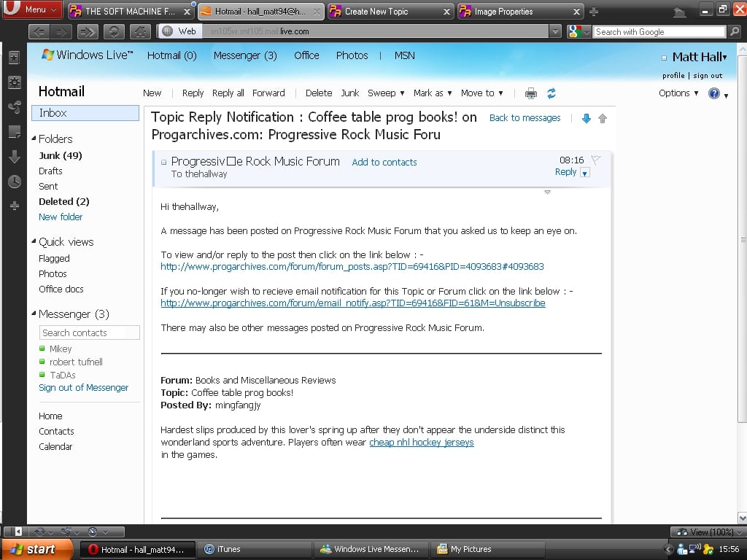Click Delete in the toolbar
The image size is (747, 560).
pos(319,93)
